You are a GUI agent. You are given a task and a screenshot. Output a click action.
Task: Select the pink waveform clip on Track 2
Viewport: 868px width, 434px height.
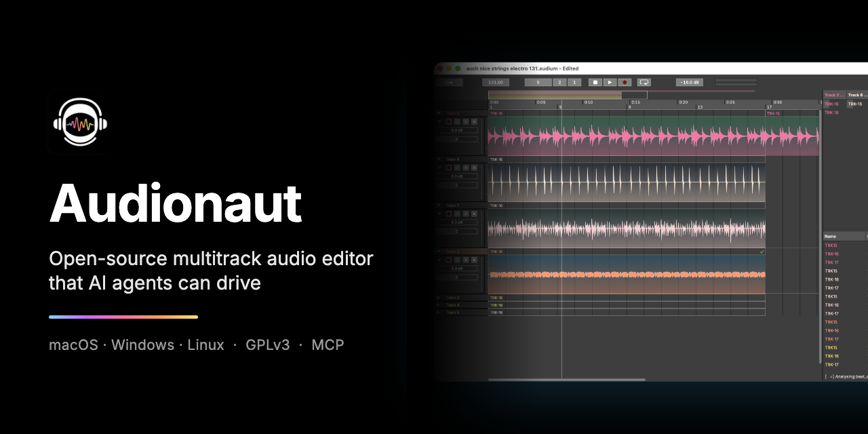point(627,136)
